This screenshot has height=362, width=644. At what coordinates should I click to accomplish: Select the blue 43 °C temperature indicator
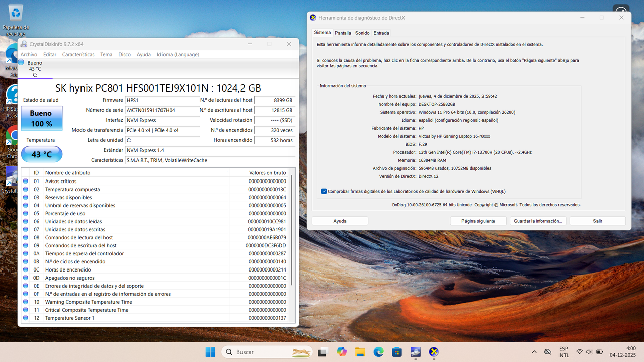coord(42,154)
